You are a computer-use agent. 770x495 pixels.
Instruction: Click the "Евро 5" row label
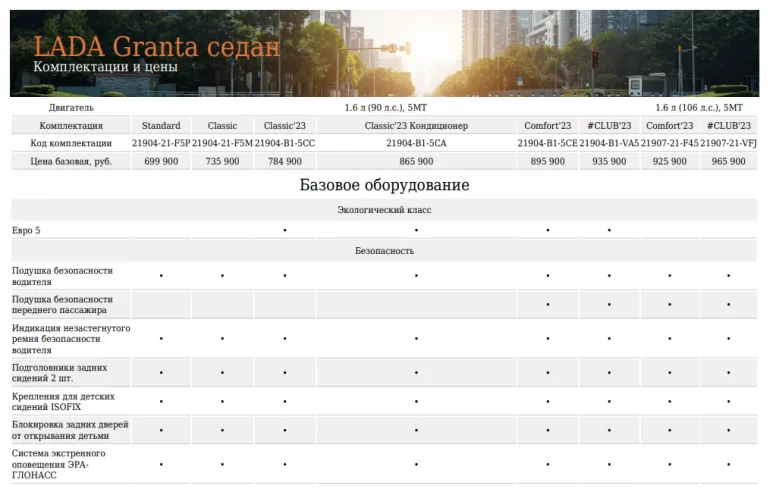pyautogui.click(x=26, y=231)
